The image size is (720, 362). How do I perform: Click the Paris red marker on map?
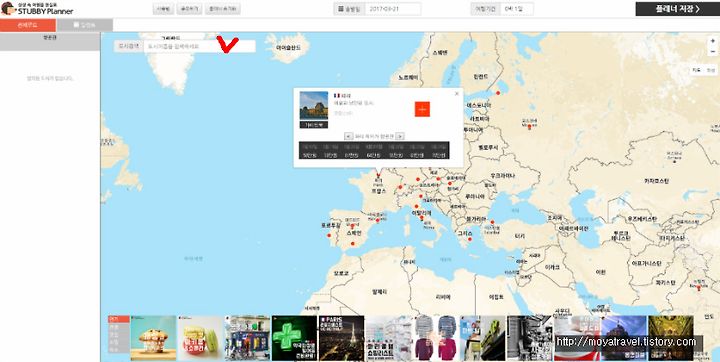click(378, 175)
